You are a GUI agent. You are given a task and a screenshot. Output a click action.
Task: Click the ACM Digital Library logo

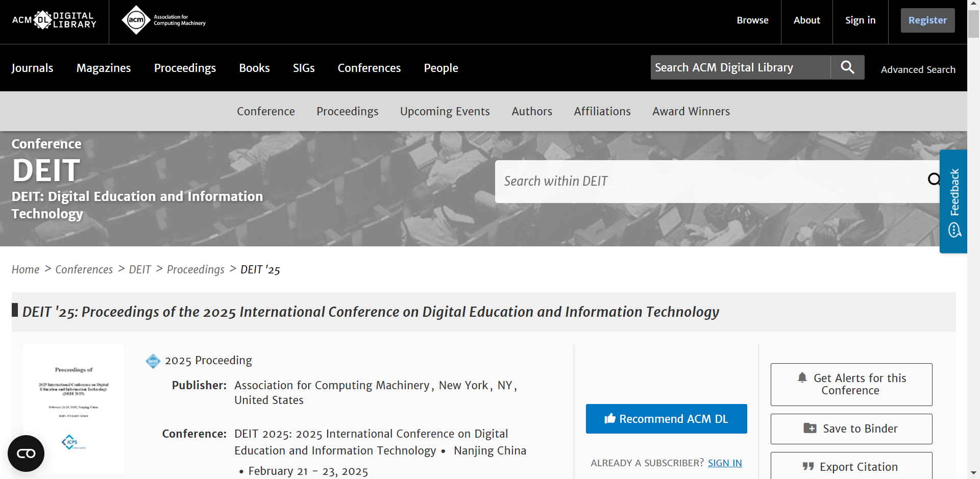point(54,20)
